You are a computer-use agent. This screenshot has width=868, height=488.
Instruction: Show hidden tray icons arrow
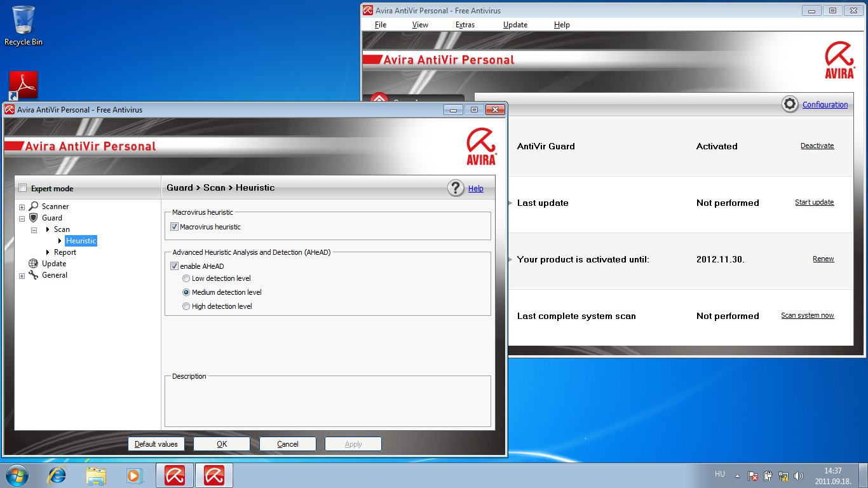coord(737,475)
